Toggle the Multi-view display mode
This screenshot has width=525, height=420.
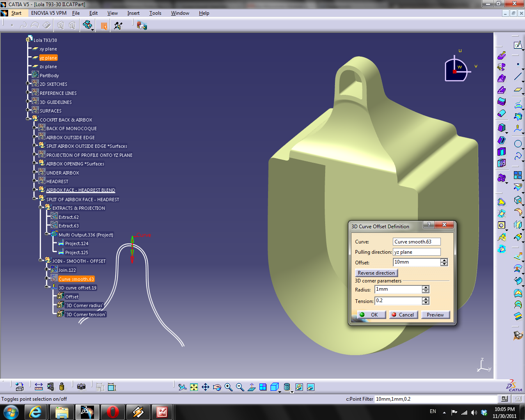tap(263, 387)
